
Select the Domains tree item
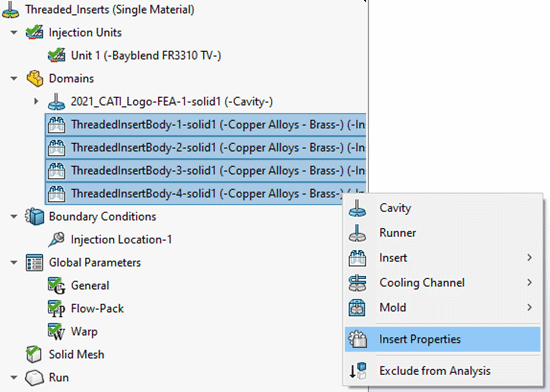pyautogui.click(x=71, y=79)
